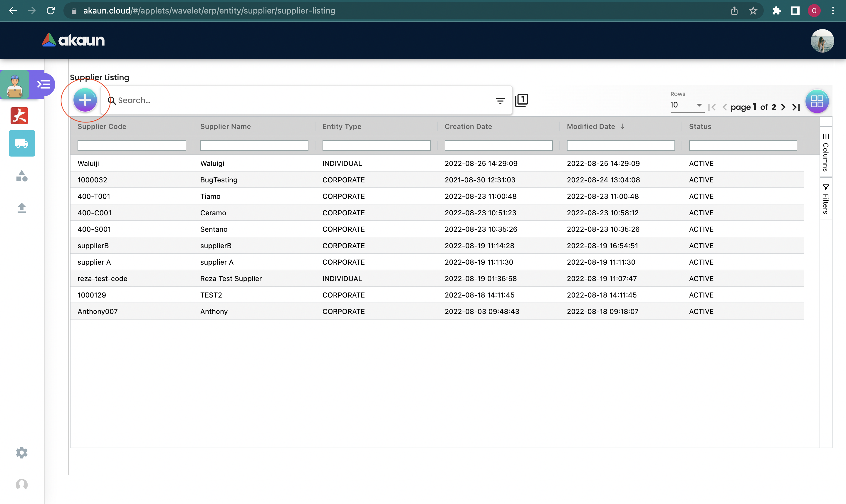846x504 pixels.
Task: Click the Supplier Name filter input
Action: click(x=254, y=145)
